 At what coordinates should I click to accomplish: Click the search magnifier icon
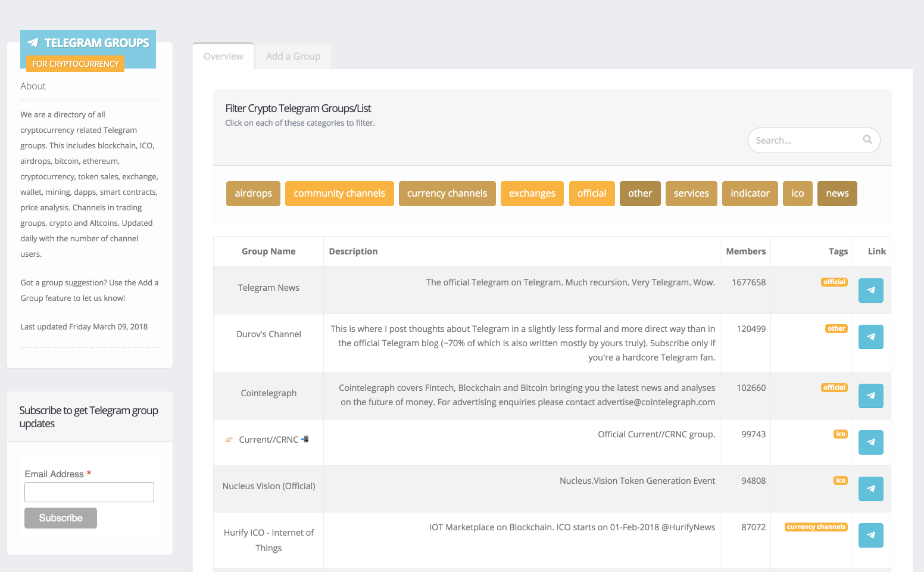pos(867,139)
